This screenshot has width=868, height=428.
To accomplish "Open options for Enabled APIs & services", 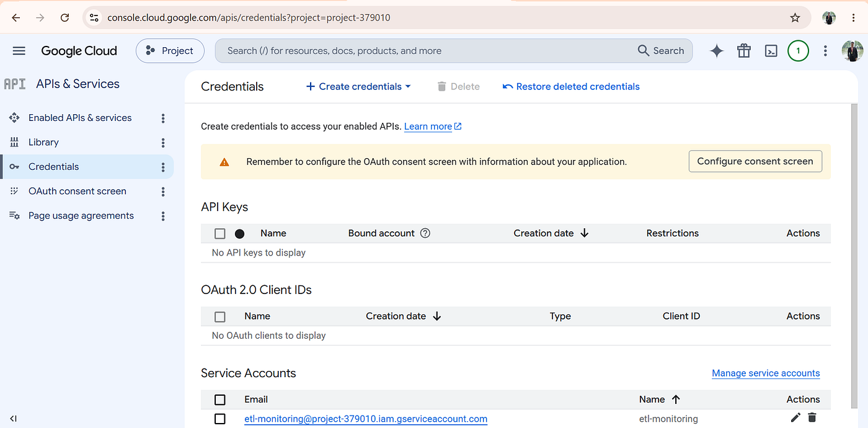I will [x=163, y=118].
